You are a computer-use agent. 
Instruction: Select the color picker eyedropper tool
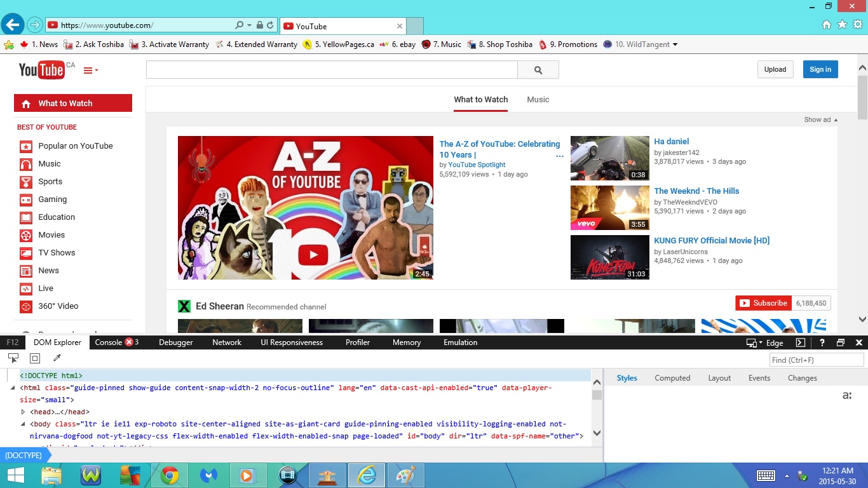[57, 358]
